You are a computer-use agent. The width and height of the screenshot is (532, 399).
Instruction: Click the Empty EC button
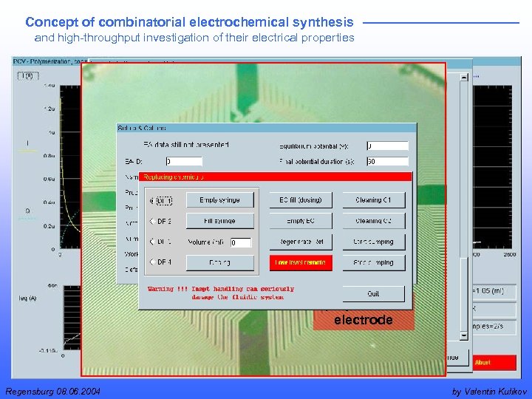[301, 221]
